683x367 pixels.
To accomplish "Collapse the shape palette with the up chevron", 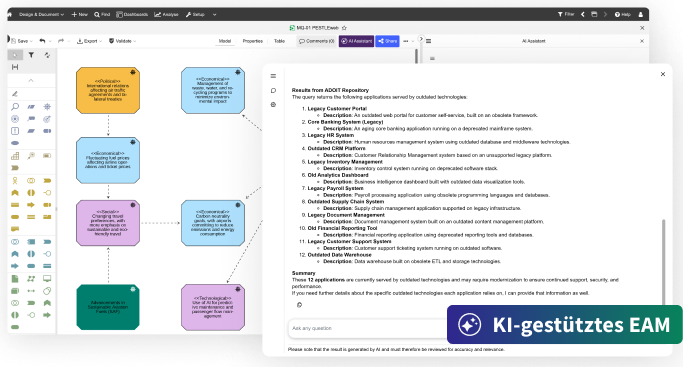I will [x=31, y=81].
